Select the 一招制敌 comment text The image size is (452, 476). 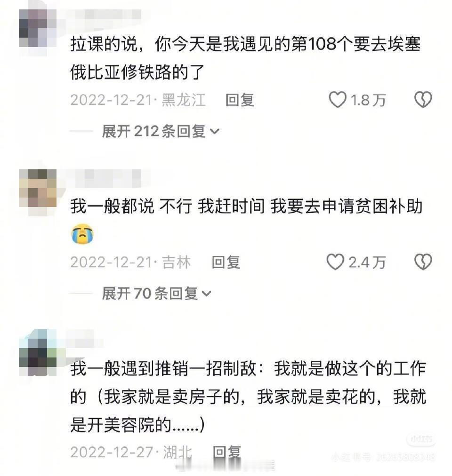tap(248, 397)
